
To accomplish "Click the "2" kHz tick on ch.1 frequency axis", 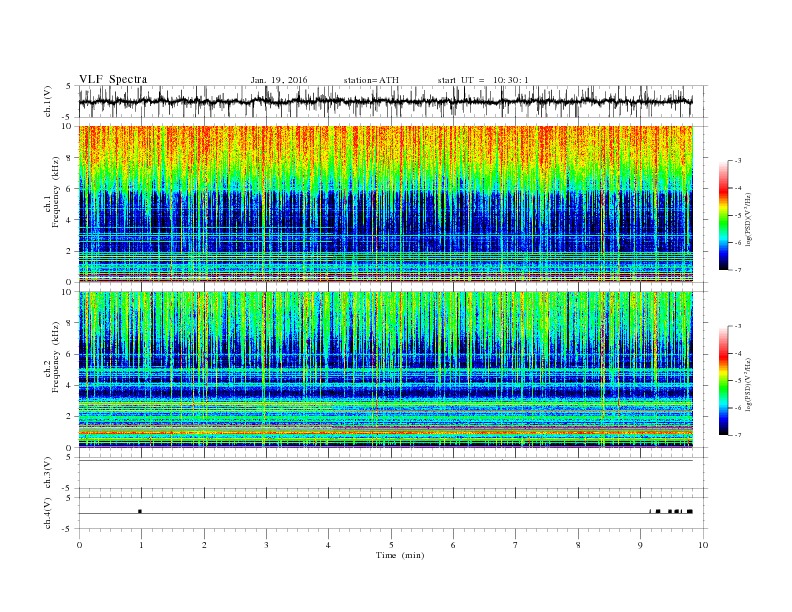I will pos(69,251).
